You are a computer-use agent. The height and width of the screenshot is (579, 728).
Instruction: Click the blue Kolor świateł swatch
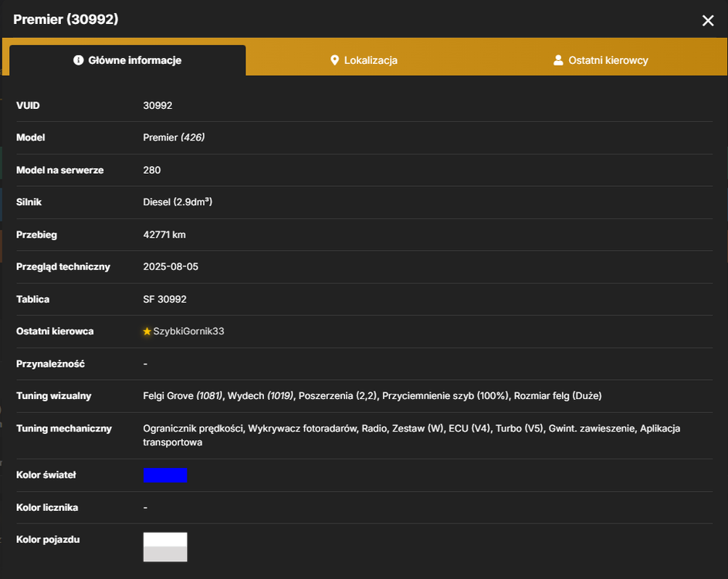pos(165,475)
